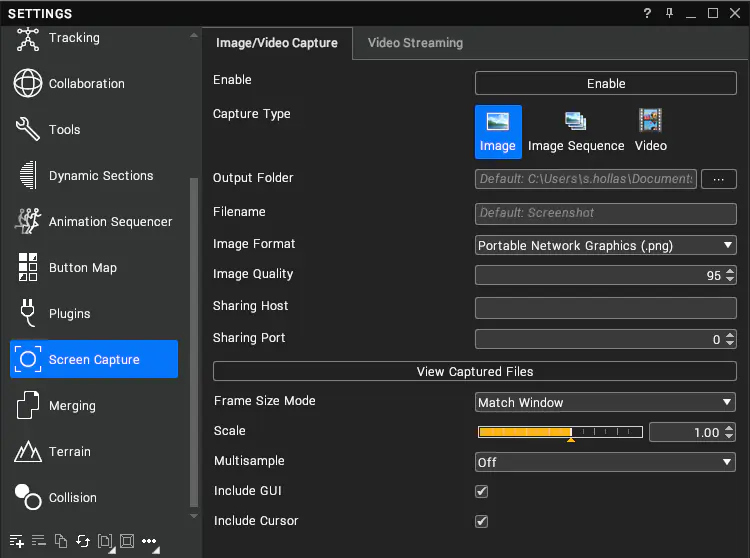The width and height of the screenshot is (750, 558).
Task: Toggle the Include Cursor checkbox
Action: [x=482, y=521]
